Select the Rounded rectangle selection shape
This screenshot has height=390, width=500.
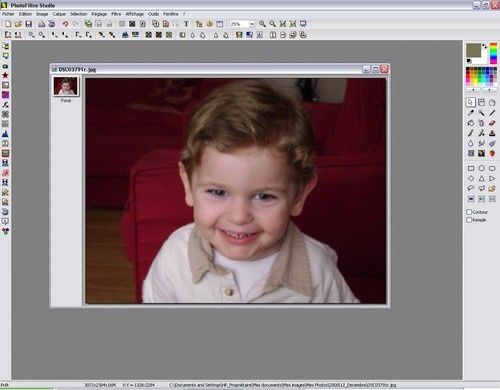pyautogui.click(x=492, y=168)
